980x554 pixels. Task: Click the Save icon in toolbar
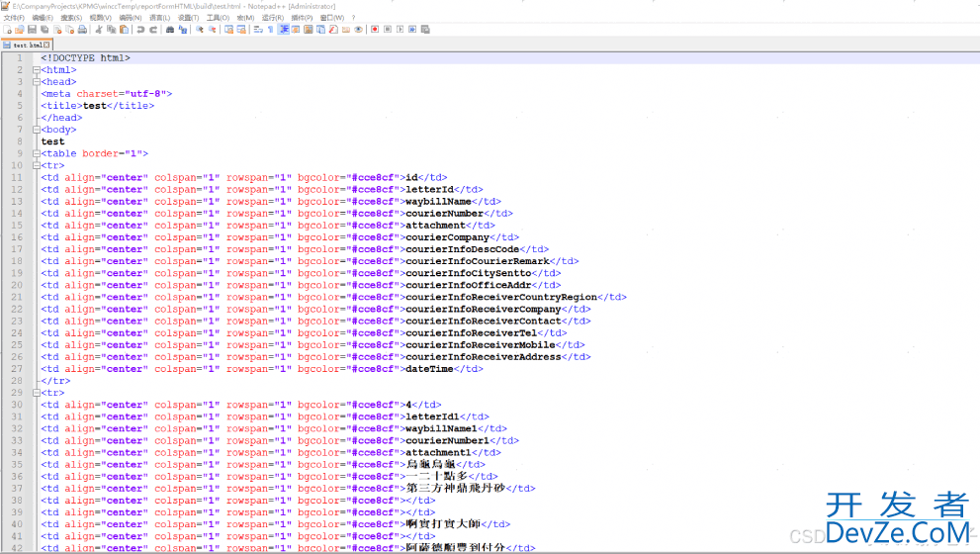click(x=32, y=30)
